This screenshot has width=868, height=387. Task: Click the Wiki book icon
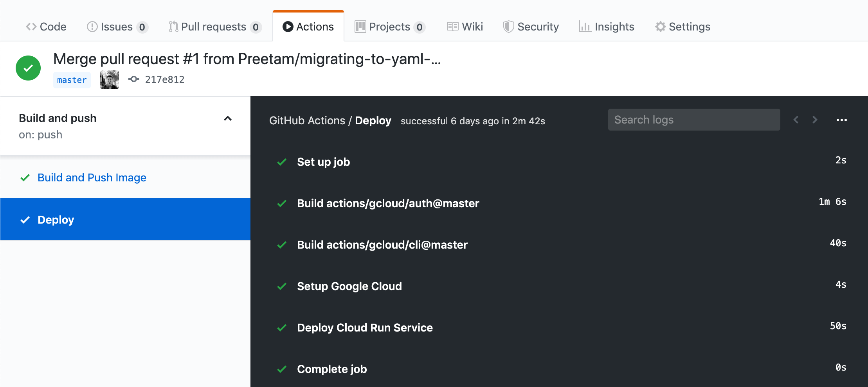[x=453, y=26]
